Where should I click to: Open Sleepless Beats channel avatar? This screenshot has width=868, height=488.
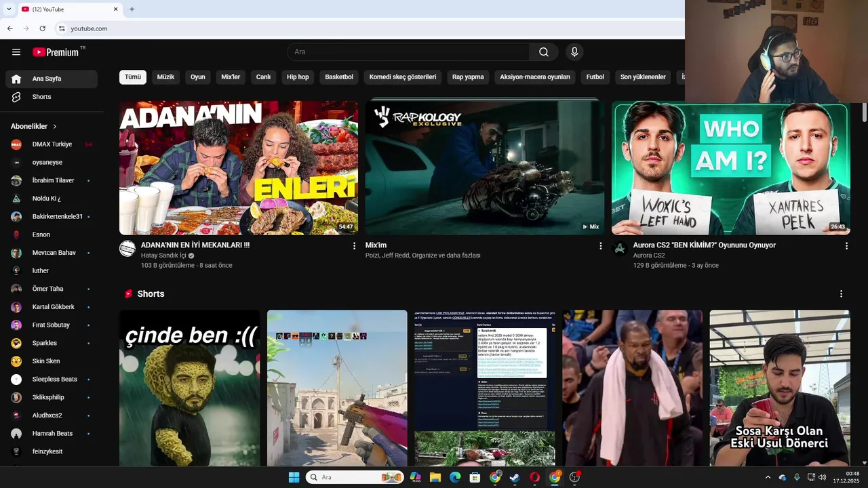[16, 380]
